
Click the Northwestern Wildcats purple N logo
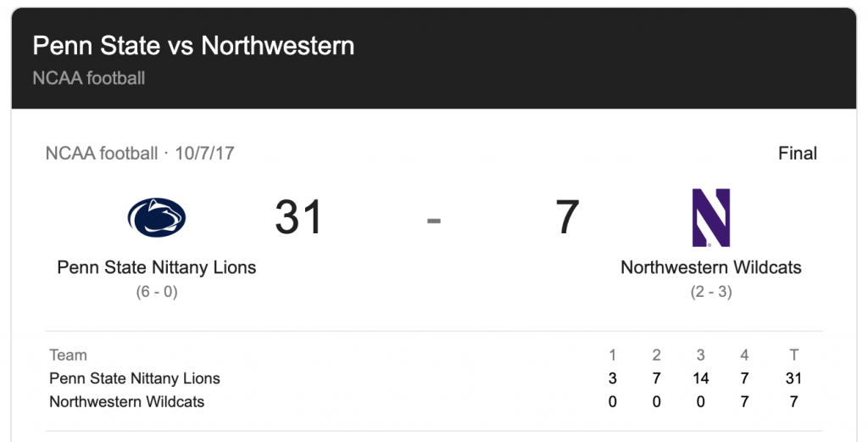pos(711,218)
